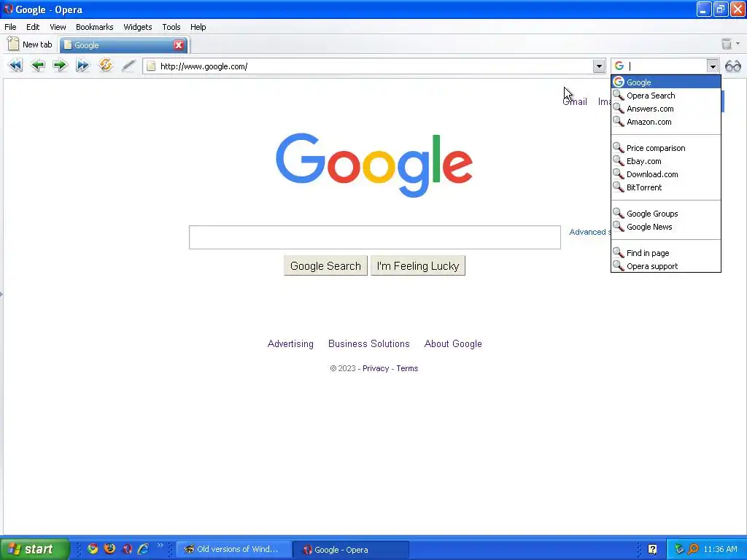
Task: Open the Bookmarks menu
Action: [x=94, y=27]
